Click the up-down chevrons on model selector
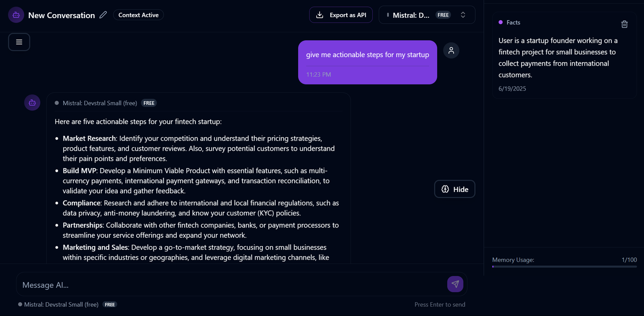Viewport: 644px width, 316px height. pyautogui.click(x=463, y=15)
